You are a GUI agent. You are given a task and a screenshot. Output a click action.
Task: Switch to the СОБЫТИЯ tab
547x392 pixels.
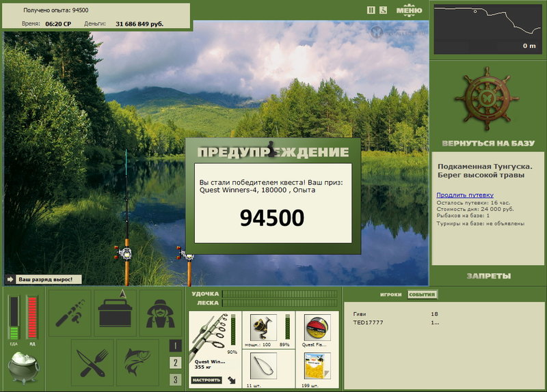(x=422, y=294)
